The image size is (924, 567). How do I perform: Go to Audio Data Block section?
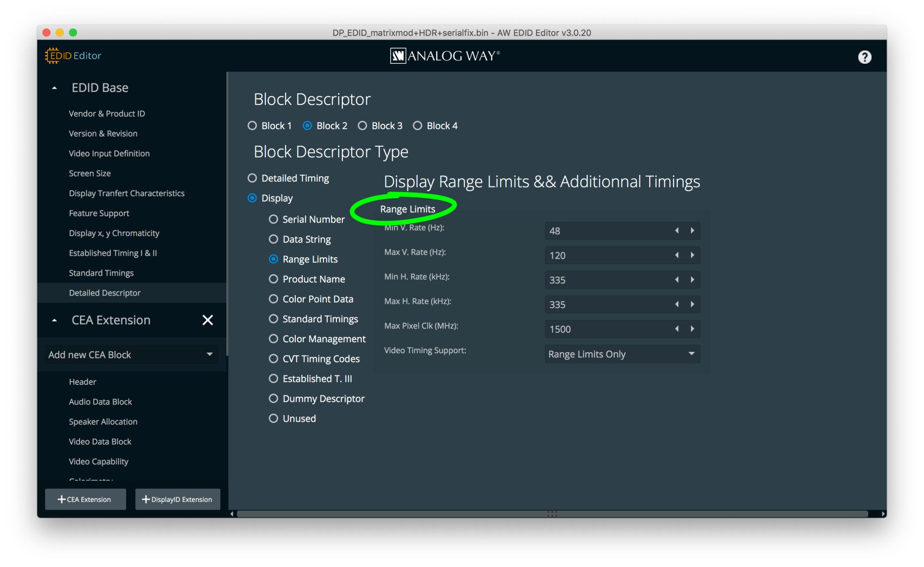tap(100, 402)
